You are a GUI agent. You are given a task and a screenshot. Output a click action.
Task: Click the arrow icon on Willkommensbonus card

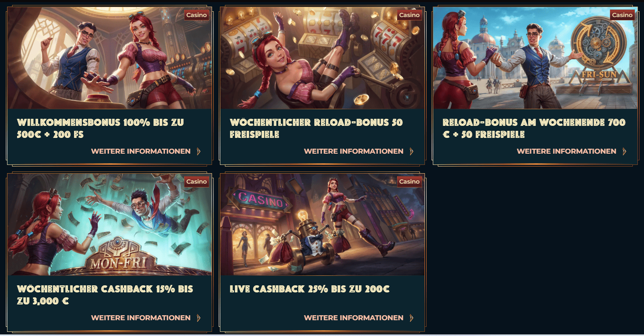pos(199,151)
